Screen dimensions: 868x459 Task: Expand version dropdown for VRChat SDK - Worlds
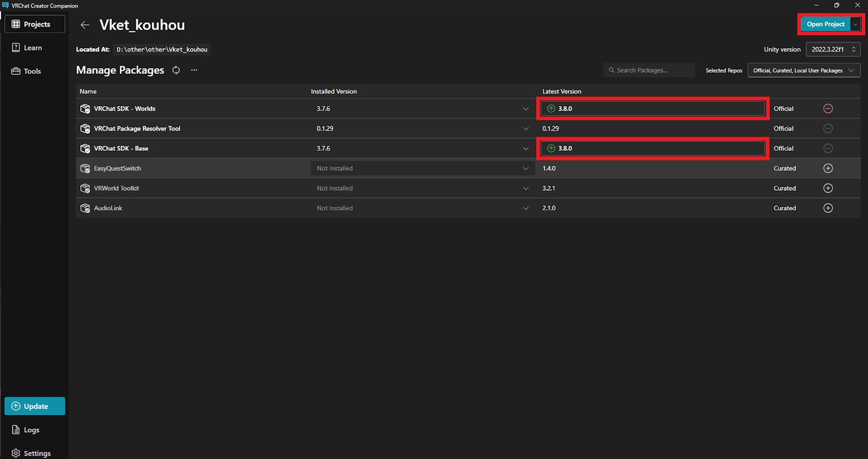pos(525,108)
